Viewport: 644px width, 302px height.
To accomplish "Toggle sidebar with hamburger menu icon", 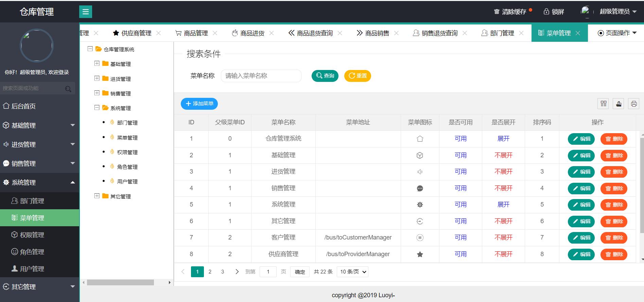I will click(86, 12).
